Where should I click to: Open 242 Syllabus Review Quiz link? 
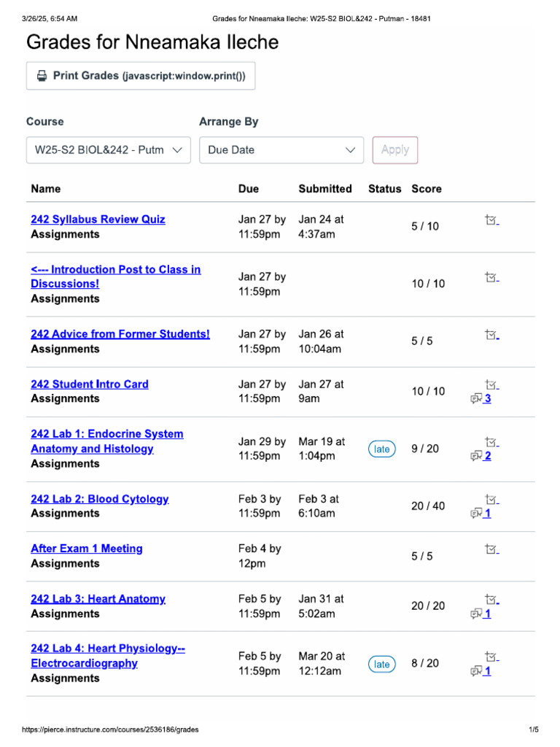coord(98,220)
